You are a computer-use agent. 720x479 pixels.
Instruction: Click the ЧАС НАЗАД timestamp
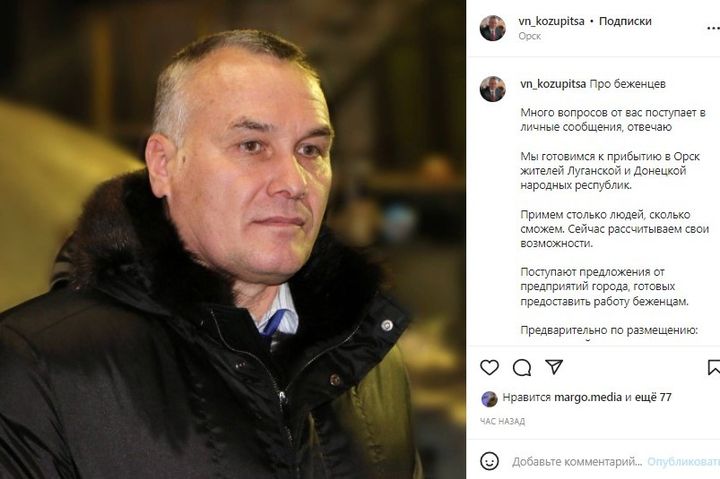[x=502, y=421]
